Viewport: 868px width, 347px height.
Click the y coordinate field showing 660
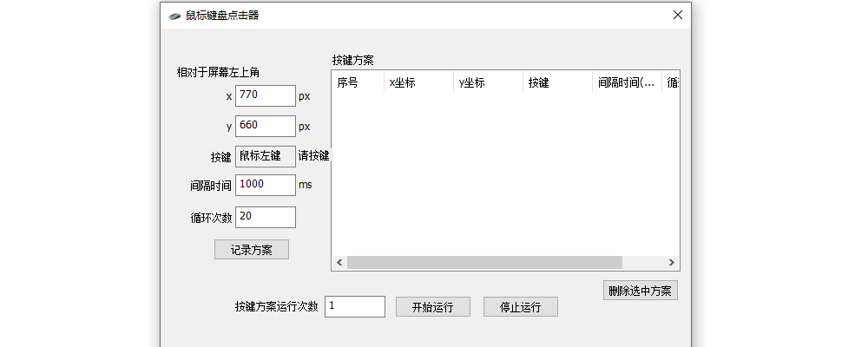tap(265, 126)
